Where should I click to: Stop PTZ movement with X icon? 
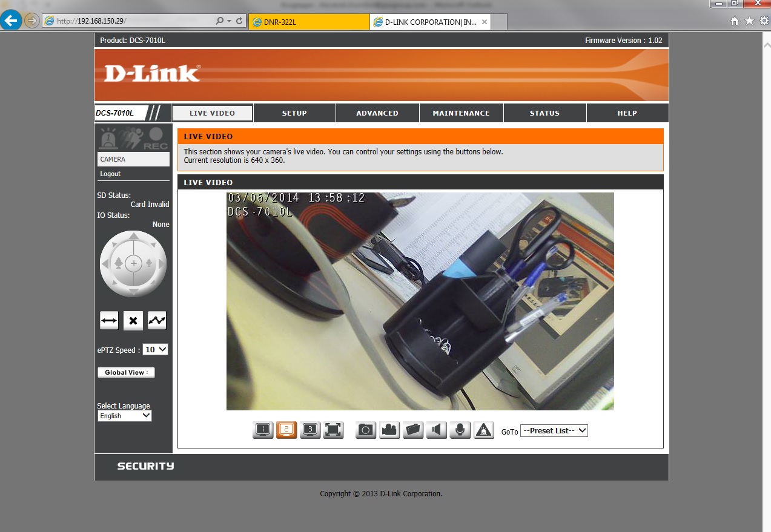(133, 321)
